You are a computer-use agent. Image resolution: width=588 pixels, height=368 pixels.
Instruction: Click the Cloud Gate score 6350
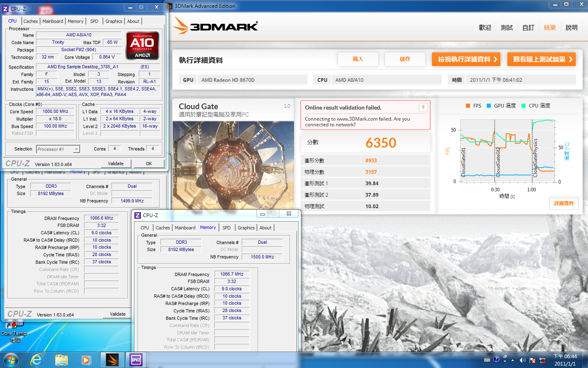[381, 143]
